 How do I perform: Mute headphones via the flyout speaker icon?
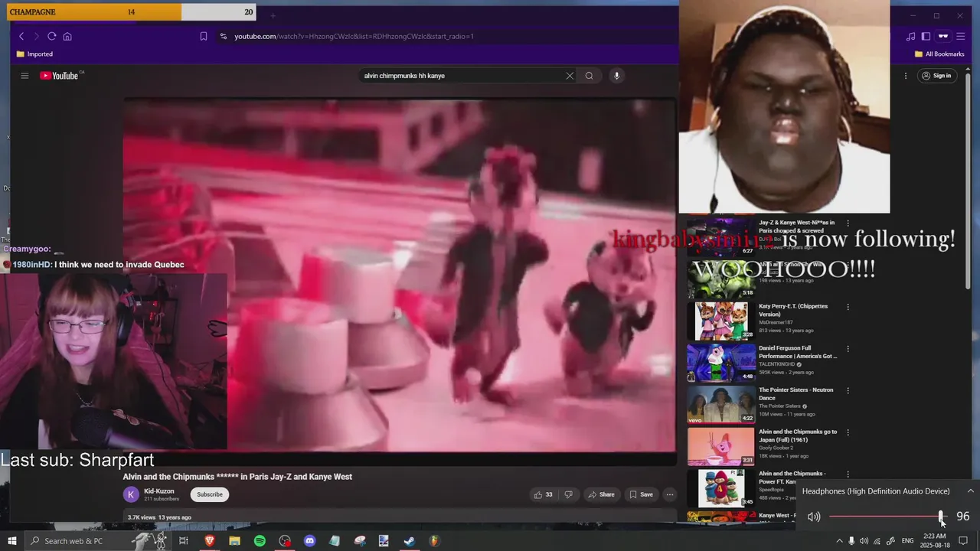click(x=813, y=517)
